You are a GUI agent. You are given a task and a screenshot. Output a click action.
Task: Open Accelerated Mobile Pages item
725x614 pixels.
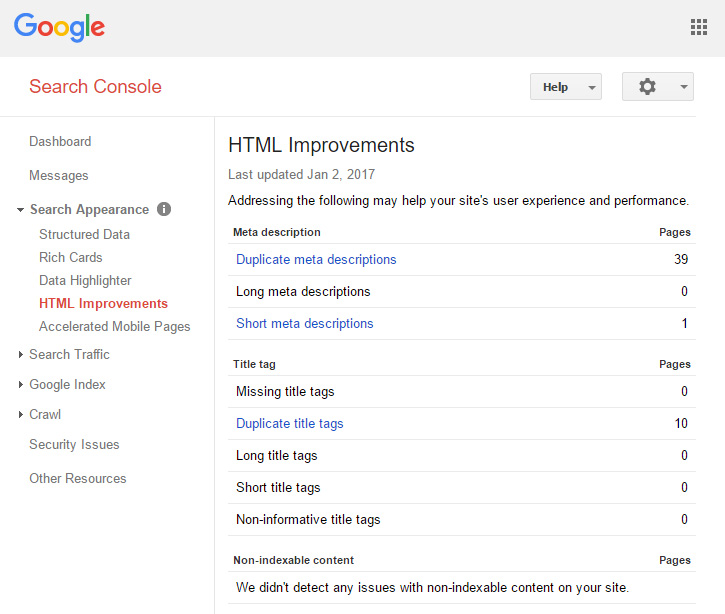pos(115,326)
